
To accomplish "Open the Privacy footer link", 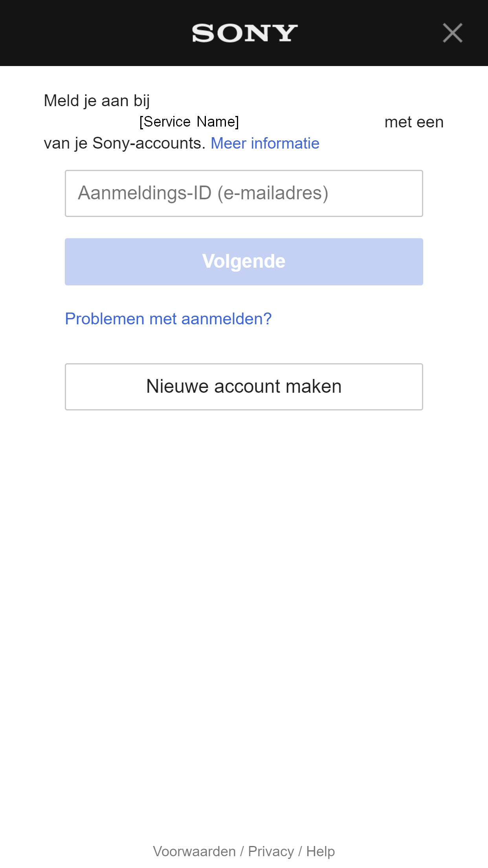I will 271,851.
